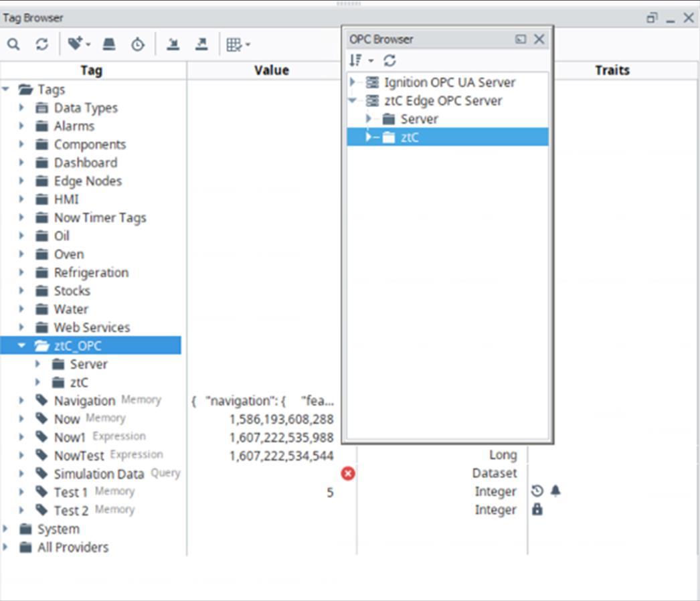
Task: Select the Water folder
Action: tap(72, 309)
